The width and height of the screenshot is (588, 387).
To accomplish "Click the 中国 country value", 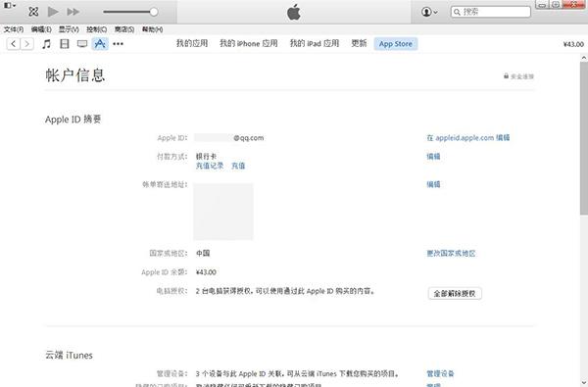I will click(x=203, y=254).
